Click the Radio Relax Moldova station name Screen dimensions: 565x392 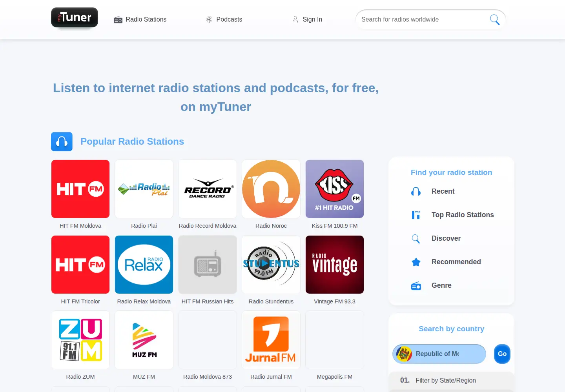(x=144, y=301)
